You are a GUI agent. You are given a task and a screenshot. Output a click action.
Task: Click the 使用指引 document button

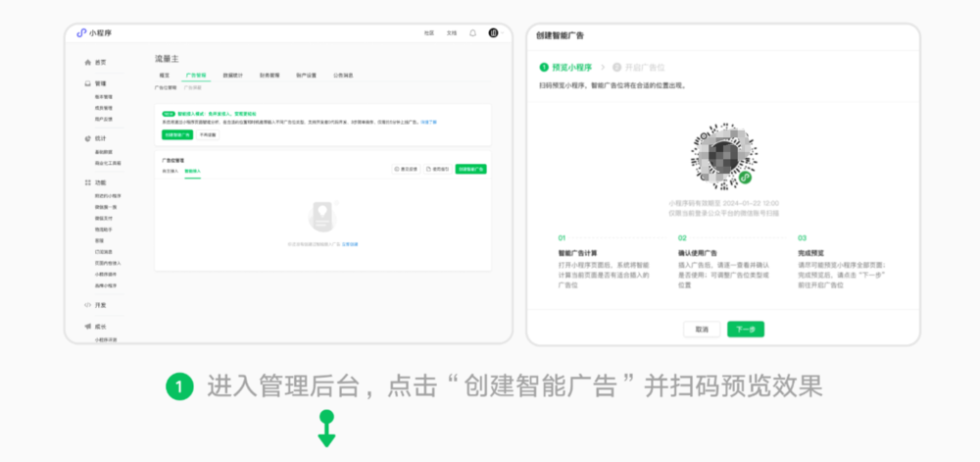click(x=437, y=169)
